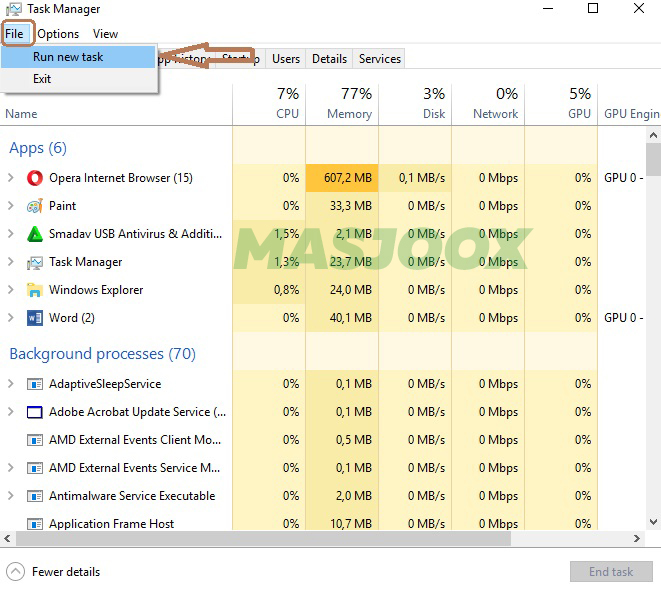Click the Task Manager process icon
661x593 pixels.
[x=35, y=263]
